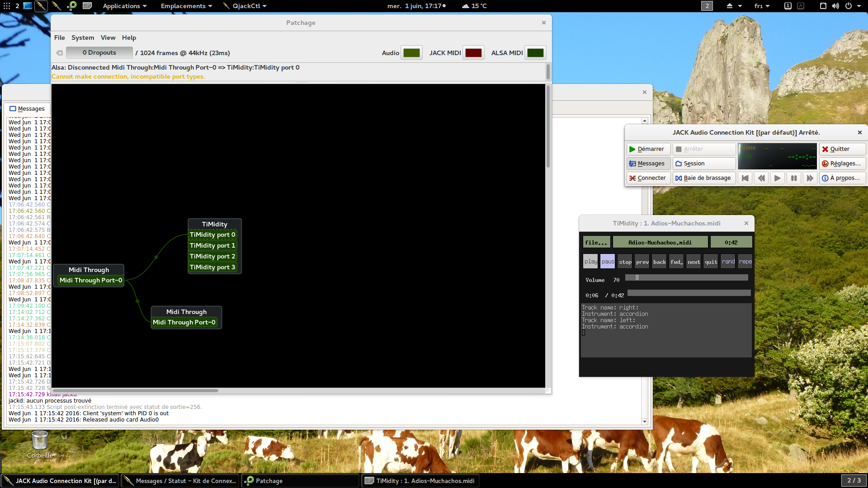Open the System menu in Patchage
This screenshot has height=488, width=868.
pos(83,38)
